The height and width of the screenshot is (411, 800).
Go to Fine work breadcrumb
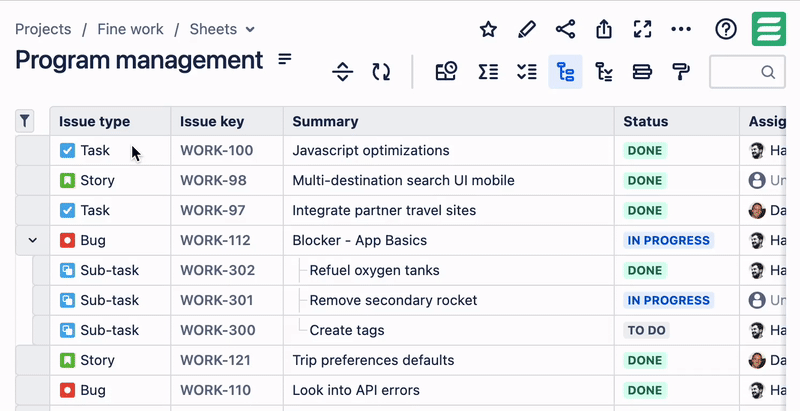point(131,29)
